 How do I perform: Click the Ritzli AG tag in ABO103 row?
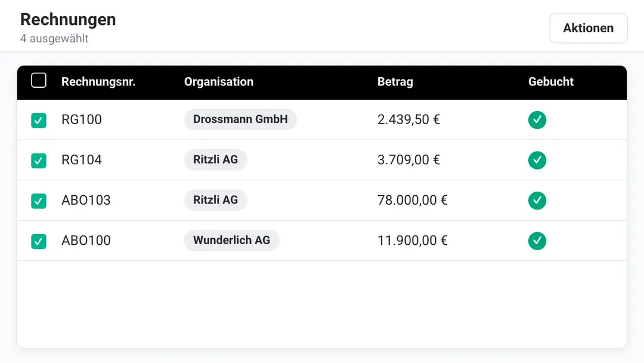(215, 200)
